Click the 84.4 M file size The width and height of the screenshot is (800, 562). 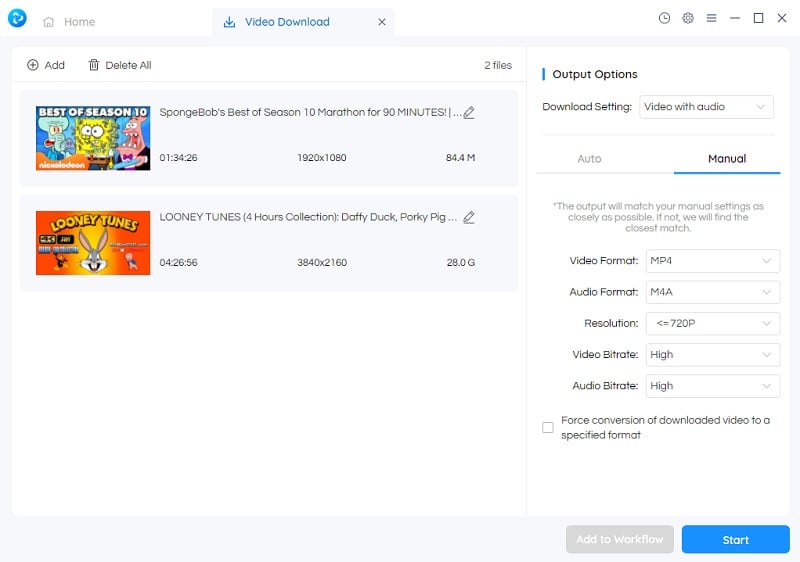pyautogui.click(x=460, y=158)
